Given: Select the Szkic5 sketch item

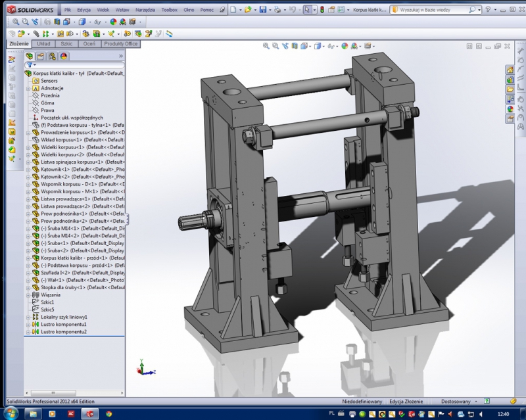Looking at the screenshot, I should (x=47, y=310).
